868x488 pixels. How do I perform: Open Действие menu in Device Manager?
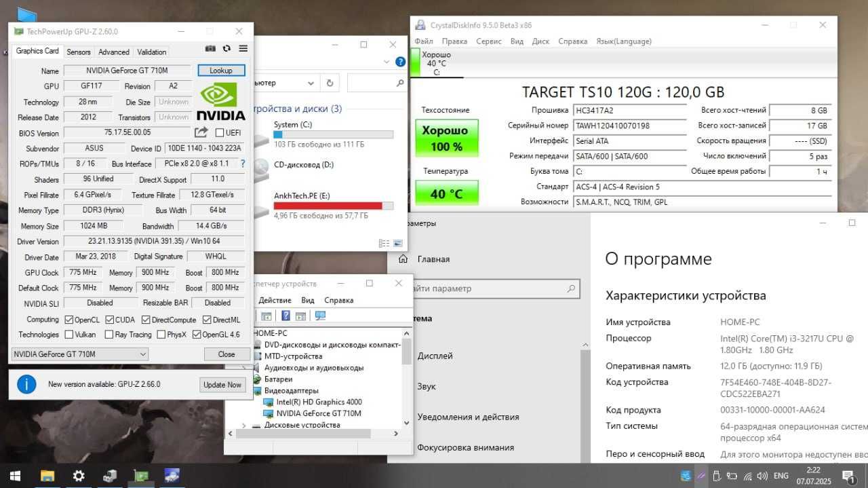point(275,301)
